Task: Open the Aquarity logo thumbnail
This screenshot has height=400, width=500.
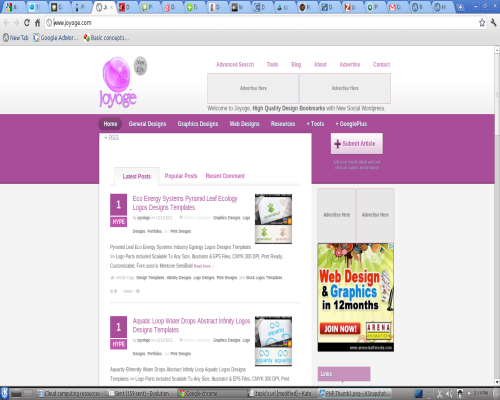Action: click(273, 341)
